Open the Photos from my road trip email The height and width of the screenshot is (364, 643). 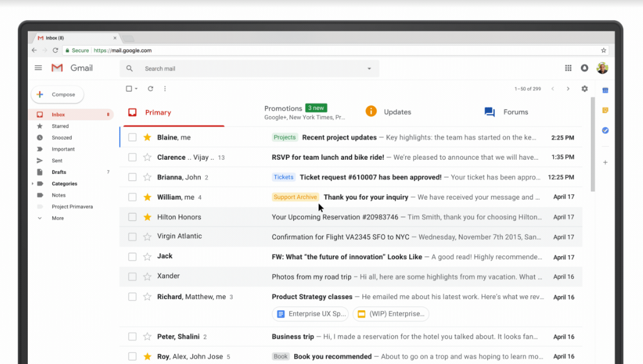(x=351, y=276)
